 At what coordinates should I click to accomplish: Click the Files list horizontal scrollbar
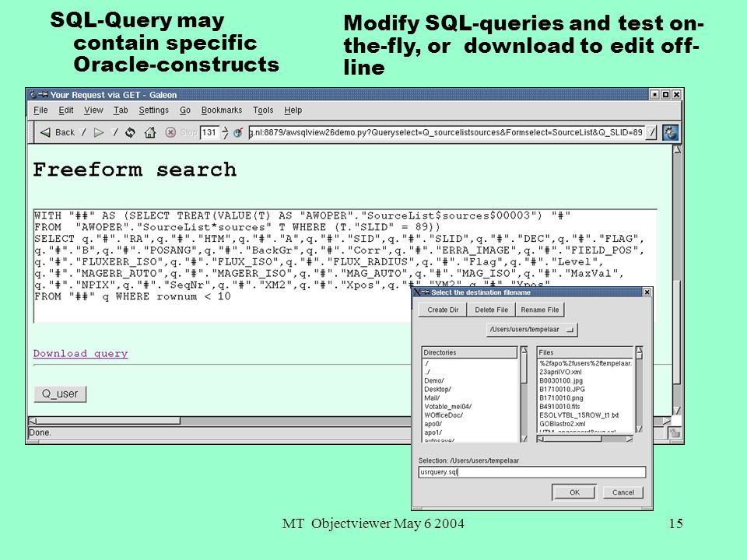coord(585,439)
